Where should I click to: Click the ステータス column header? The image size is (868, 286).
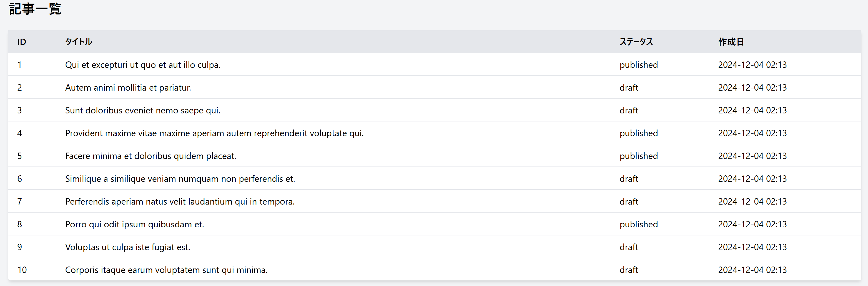click(636, 42)
